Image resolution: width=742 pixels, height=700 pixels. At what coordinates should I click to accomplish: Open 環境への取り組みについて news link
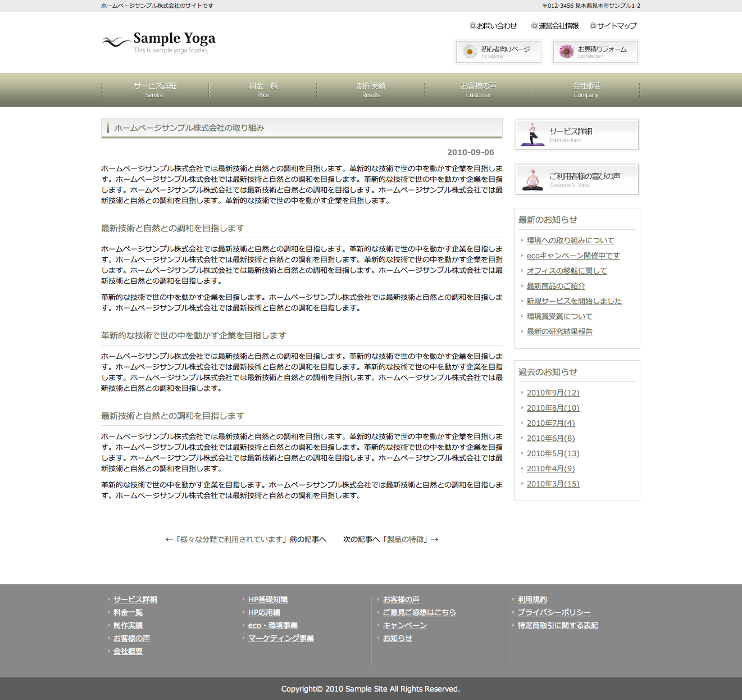point(570,240)
